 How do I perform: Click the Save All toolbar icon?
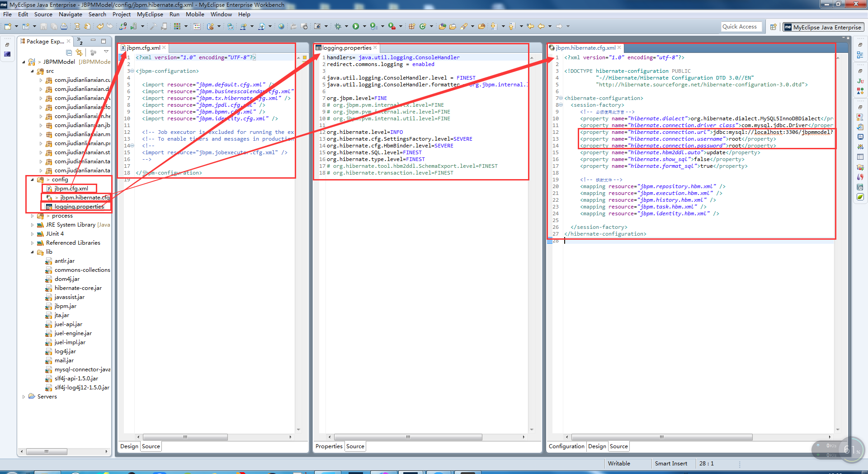54,27
